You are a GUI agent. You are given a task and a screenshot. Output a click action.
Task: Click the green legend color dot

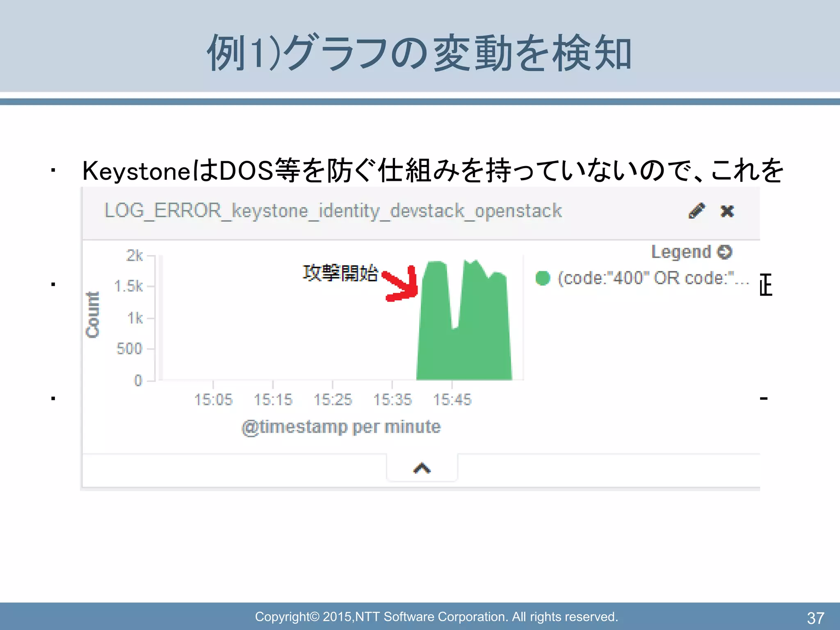543,278
